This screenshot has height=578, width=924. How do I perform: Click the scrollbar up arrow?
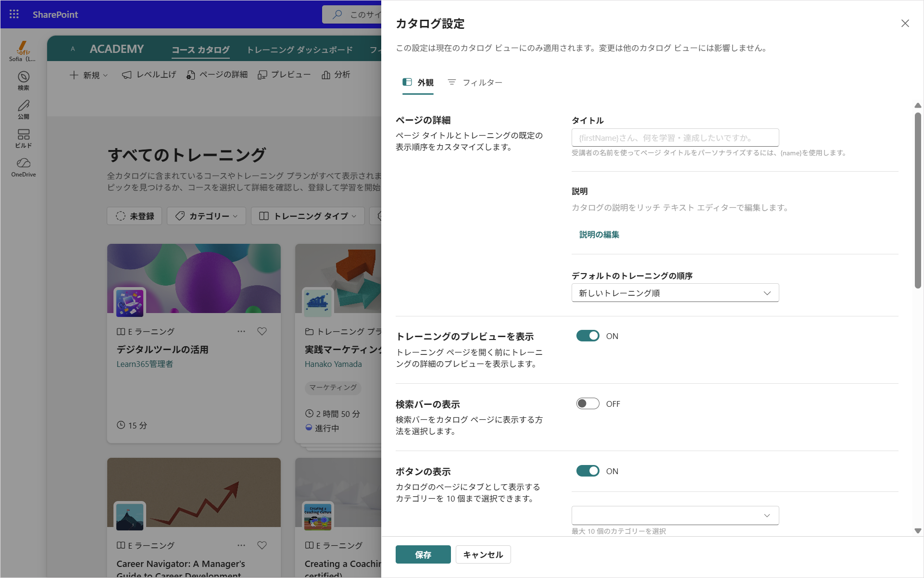click(x=918, y=105)
